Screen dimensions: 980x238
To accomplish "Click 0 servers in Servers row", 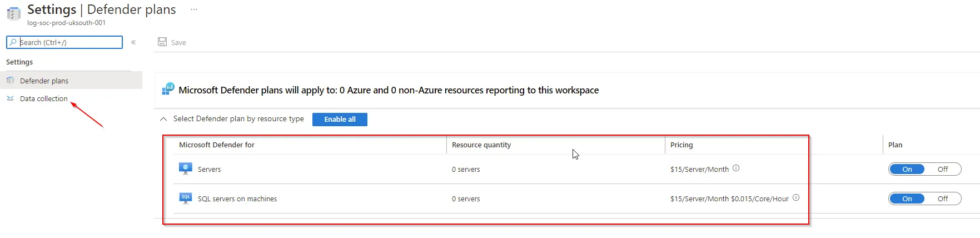I will coord(466,169).
